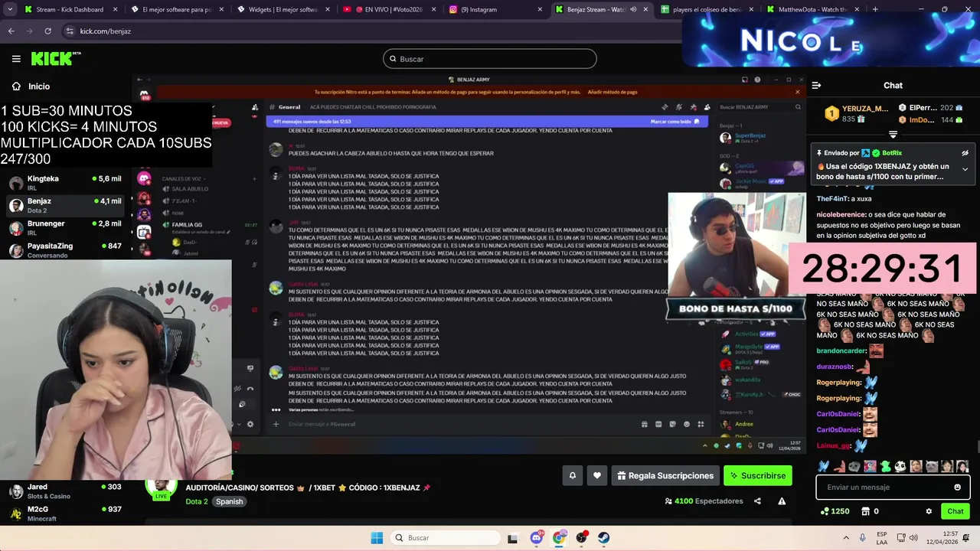Screen dimensions: 980x551
Task: Open chat settings gear
Action: pyautogui.click(x=929, y=511)
